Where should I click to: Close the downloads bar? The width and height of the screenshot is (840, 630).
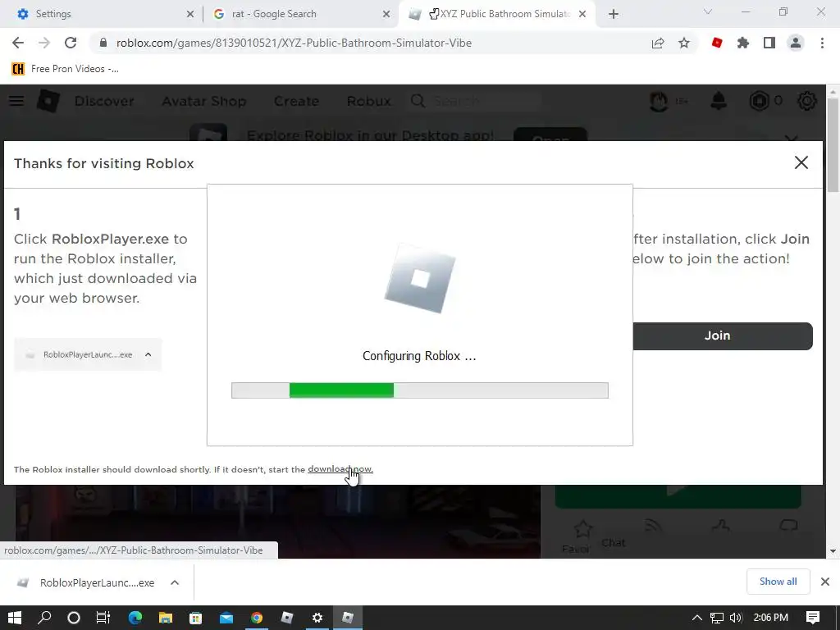pyautogui.click(x=825, y=582)
